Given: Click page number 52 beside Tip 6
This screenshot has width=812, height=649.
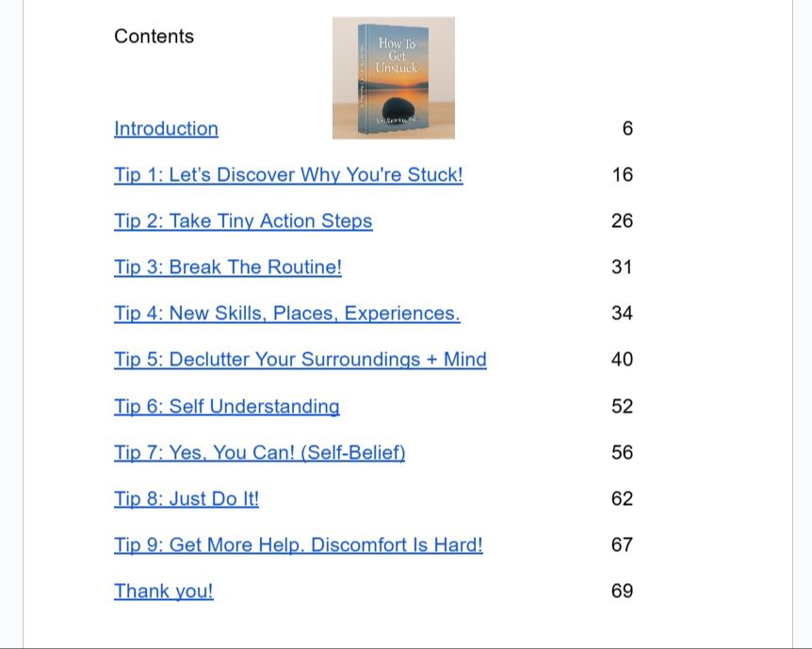Looking at the screenshot, I should pyautogui.click(x=623, y=406).
